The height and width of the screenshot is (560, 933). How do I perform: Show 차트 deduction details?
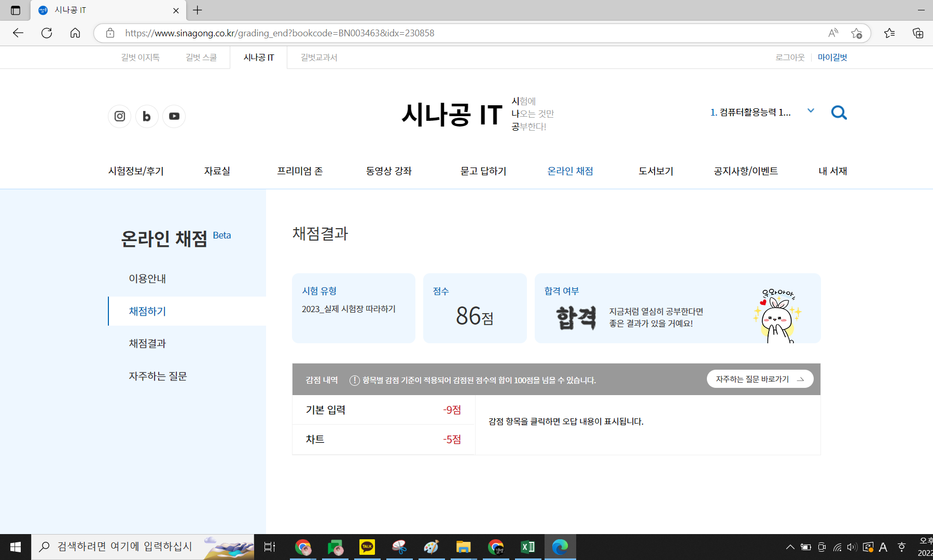(384, 440)
